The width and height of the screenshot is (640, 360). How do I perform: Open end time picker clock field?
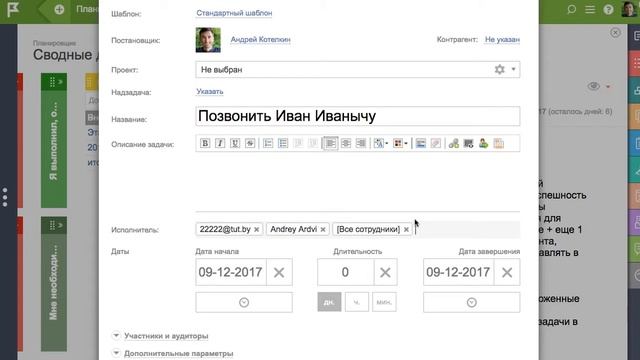[471, 302]
